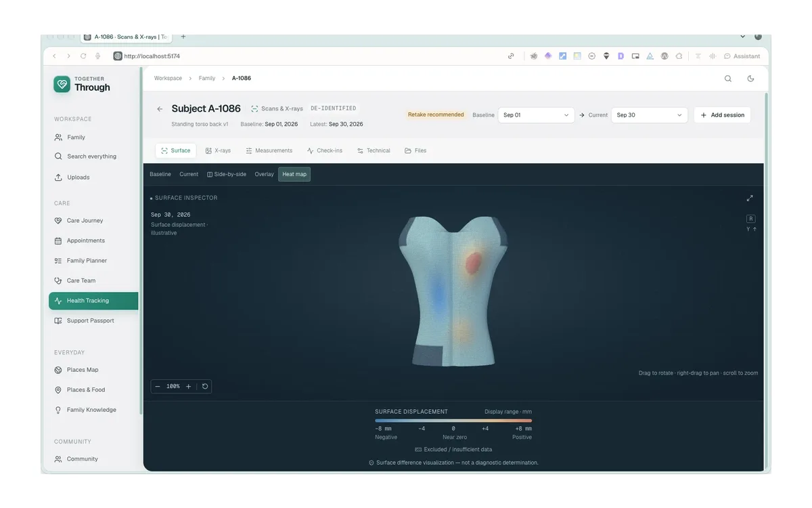Select the Heat map view mode
This screenshot has width=812, height=508.
294,174
